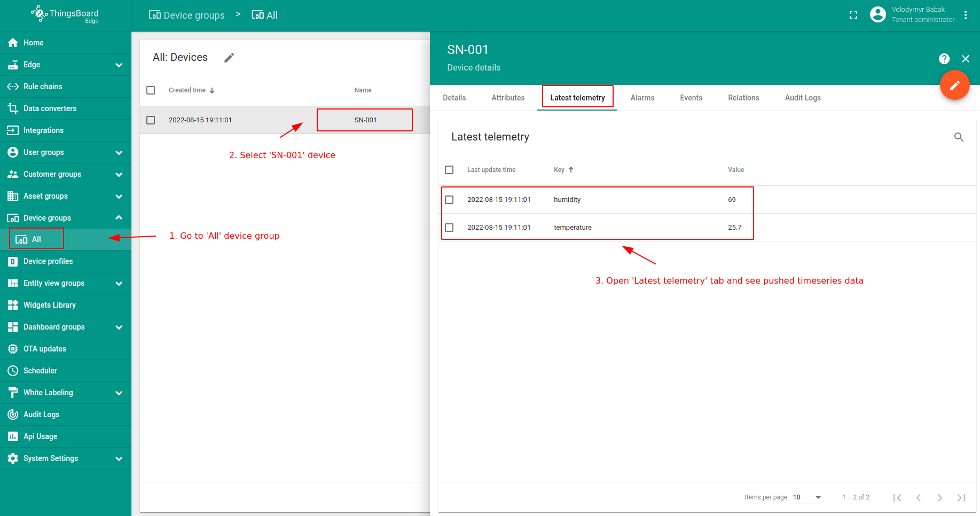The image size is (980, 516).
Task: Click the Rule chains sidebar icon
Action: (x=13, y=87)
